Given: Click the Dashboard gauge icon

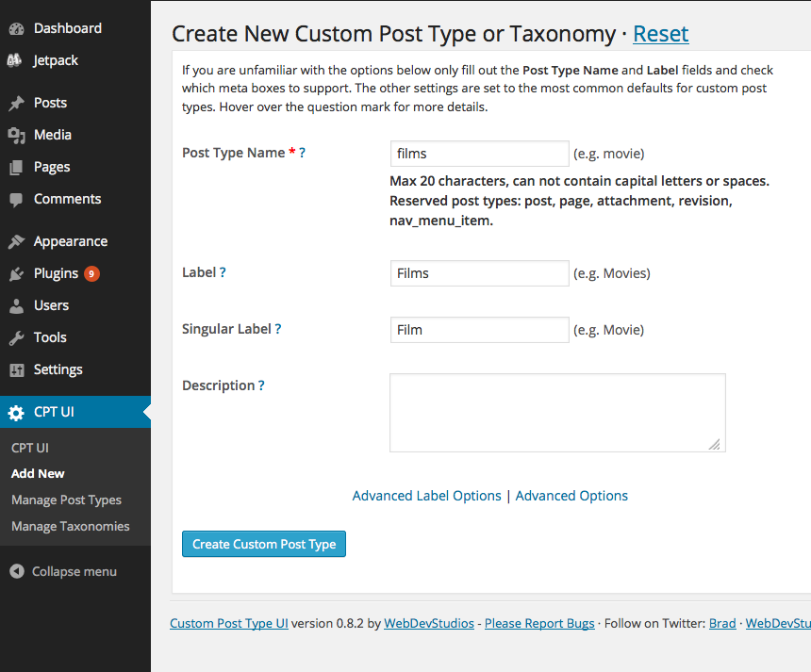Looking at the screenshot, I should coord(16,28).
